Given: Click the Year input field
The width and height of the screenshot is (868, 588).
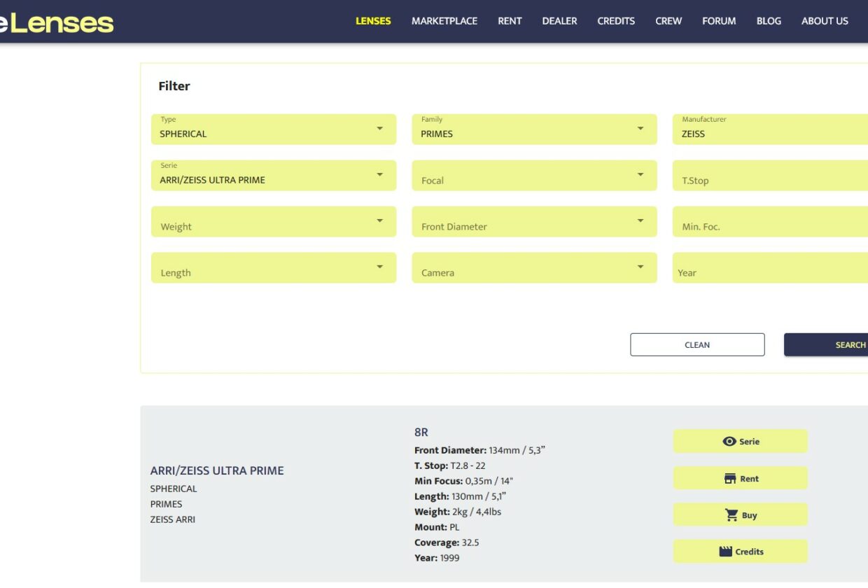Looking at the screenshot, I should tap(770, 268).
